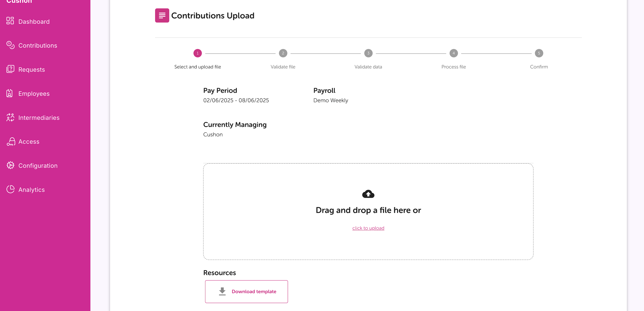Open the Intermediaries people icon
The image size is (644, 311).
click(10, 117)
